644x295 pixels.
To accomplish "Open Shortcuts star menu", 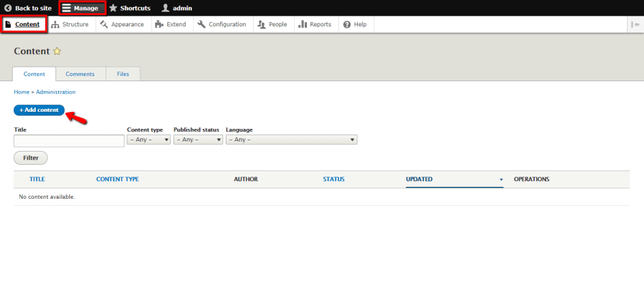I will [x=130, y=8].
